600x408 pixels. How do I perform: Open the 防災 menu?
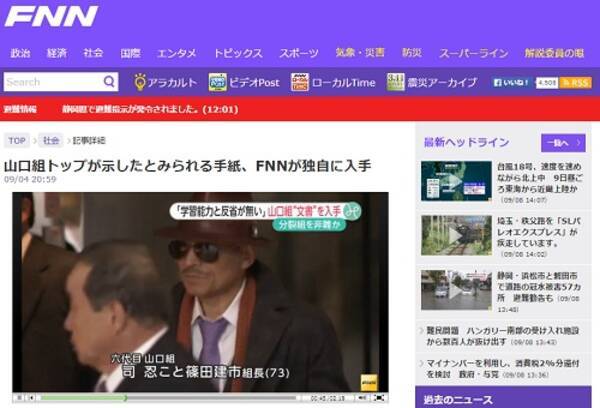coord(412,52)
